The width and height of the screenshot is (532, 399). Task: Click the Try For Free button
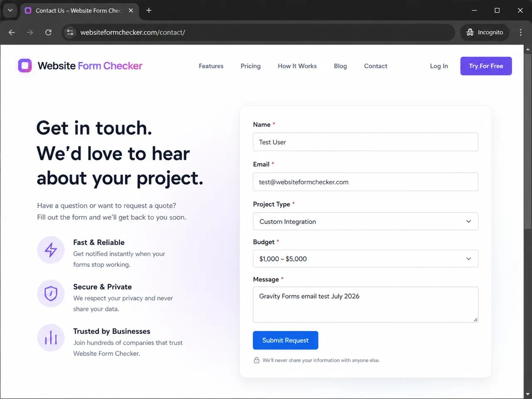pyautogui.click(x=486, y=66)
